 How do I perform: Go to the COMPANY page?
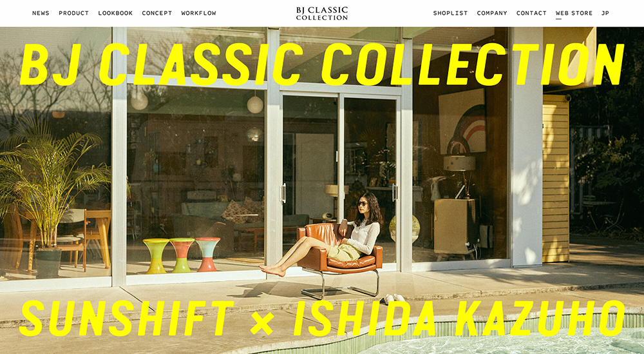492,13
